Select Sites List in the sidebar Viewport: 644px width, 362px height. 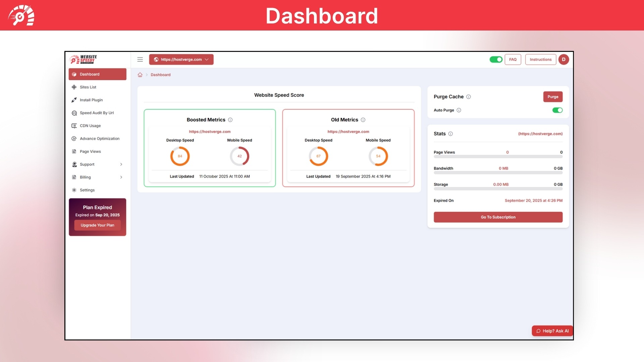88,87
